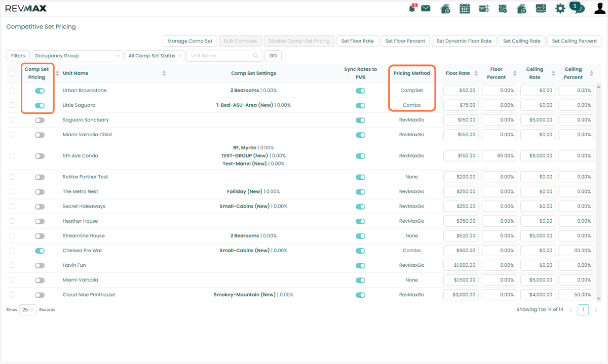Toggle Comp Set Pricing for Urban Brownstone
Screen dimensions: 608x364
[40, 91]
